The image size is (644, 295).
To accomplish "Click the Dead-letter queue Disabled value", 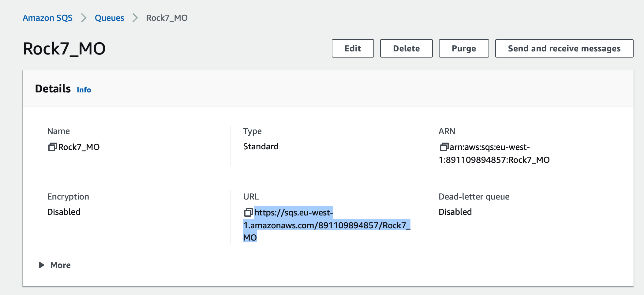I will pyautogui.click(x=455, y=212).
